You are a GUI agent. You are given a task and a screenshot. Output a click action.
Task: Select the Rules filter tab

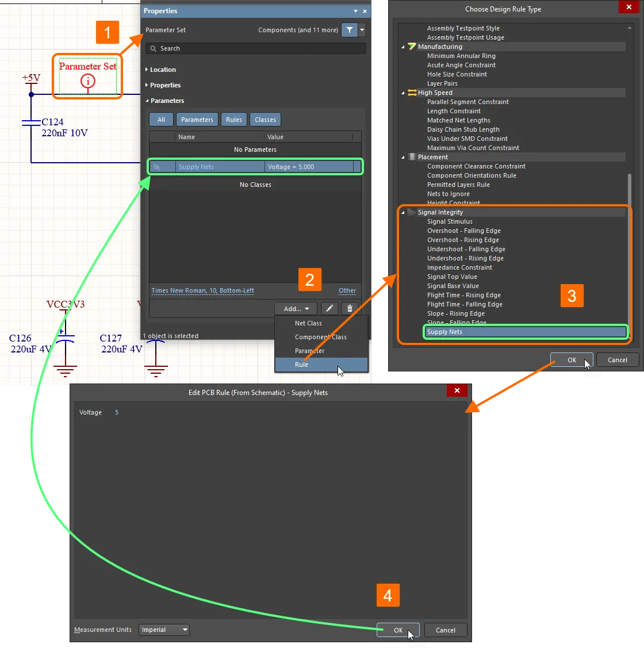234,120
